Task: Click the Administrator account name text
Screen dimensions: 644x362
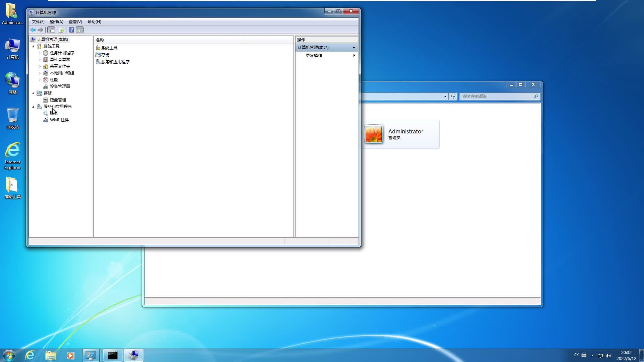Action: pyautogui.click(x=406, y=131)
